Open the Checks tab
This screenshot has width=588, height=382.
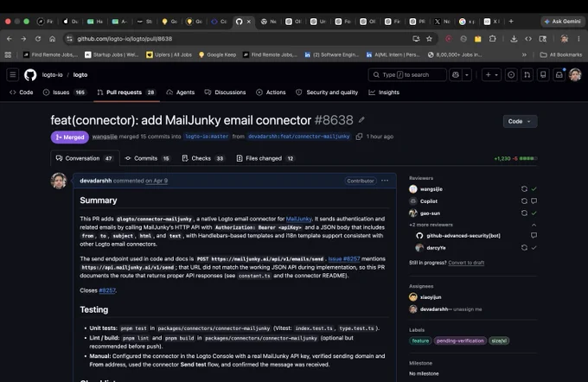click(x=202, y=158)
